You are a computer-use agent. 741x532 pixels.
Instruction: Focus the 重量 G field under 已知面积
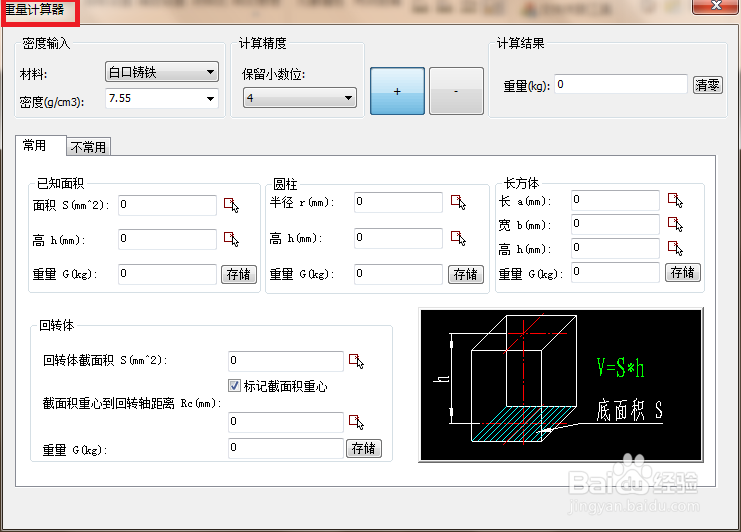[167, 274]
